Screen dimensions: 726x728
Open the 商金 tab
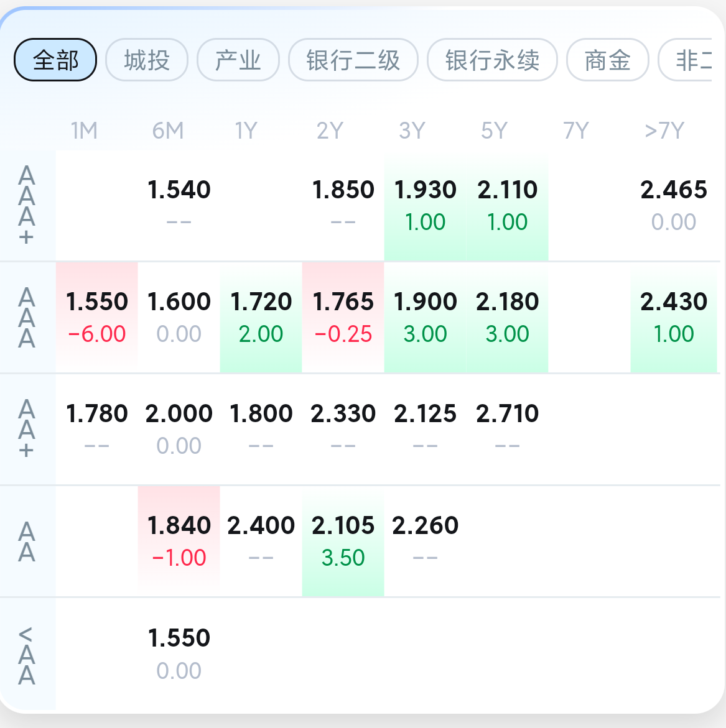pyautogui.click(x=608, y=60)
